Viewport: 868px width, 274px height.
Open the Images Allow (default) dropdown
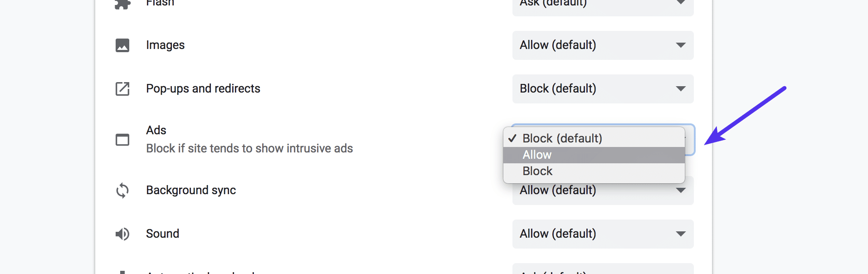click(602, 45)
